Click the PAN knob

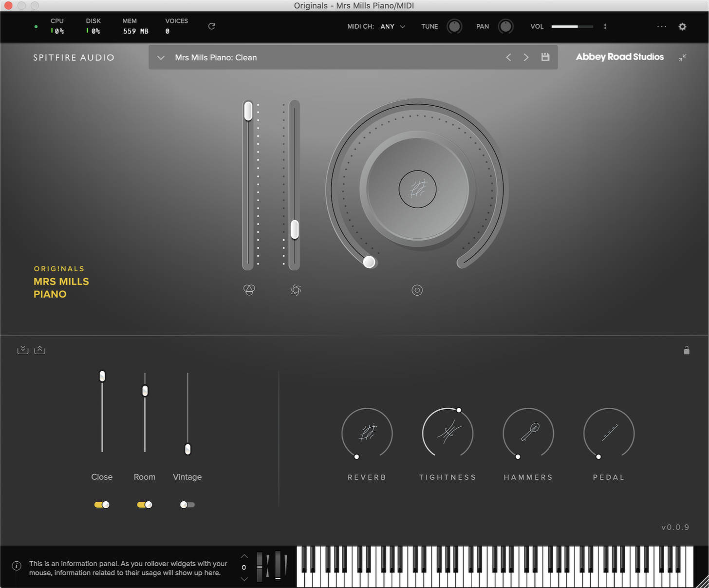point(505,26)
